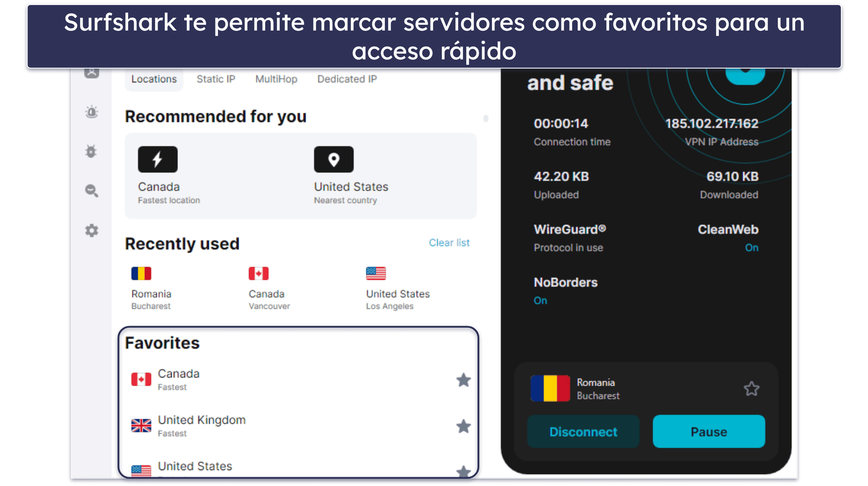Select Canada Vancouver recently used server
The height and width of the screenshot is (486, 868).
click(267, 288)
